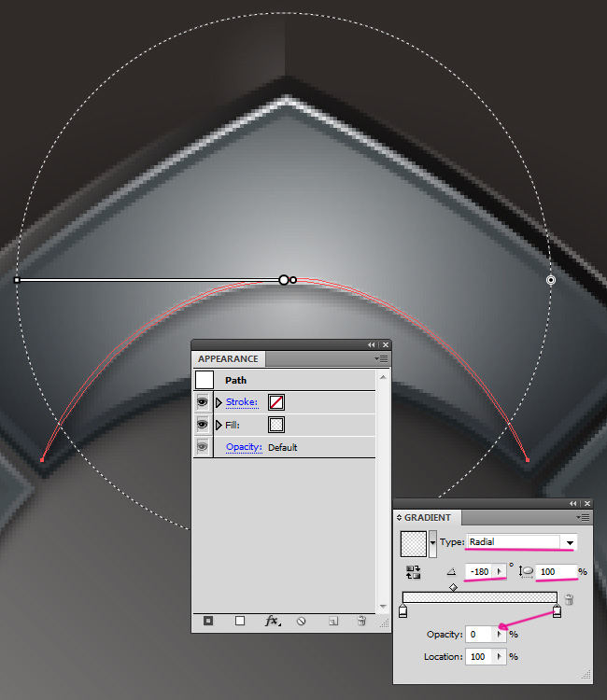Click the Reverse Gradient icon
This screenshot has height=700, width=607.
pos(411,571)
